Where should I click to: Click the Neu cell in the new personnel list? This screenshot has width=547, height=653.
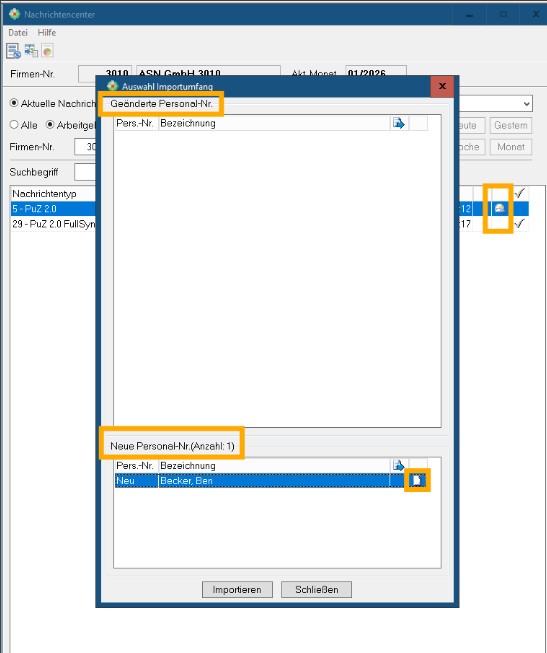[137, 481]
